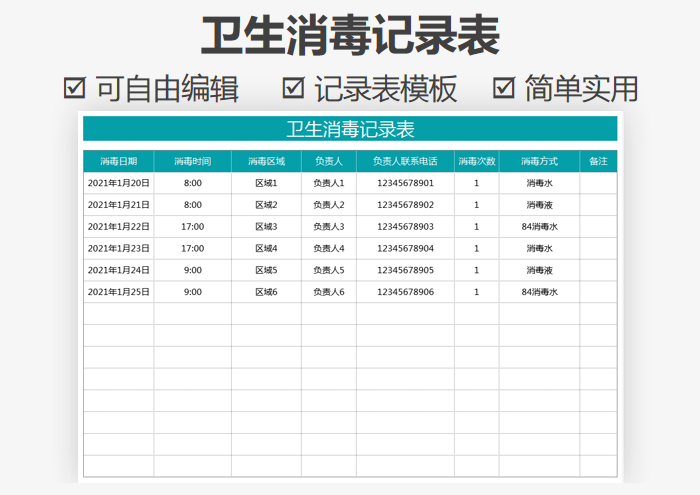The image size is (700, 495).
Task: Click the checkbox before 简单实用
Action: (x=505, y=88)
